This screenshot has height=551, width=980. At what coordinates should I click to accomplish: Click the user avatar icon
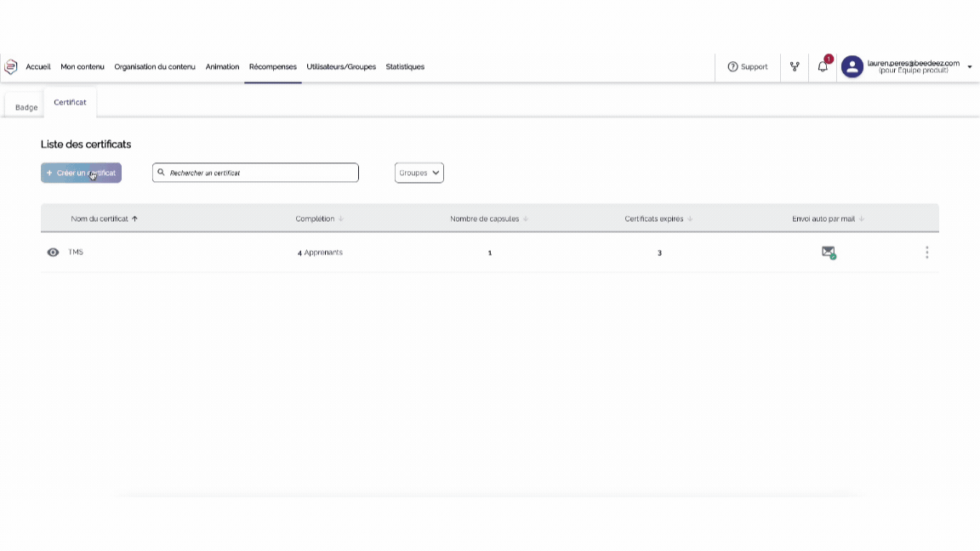point(852,66)
